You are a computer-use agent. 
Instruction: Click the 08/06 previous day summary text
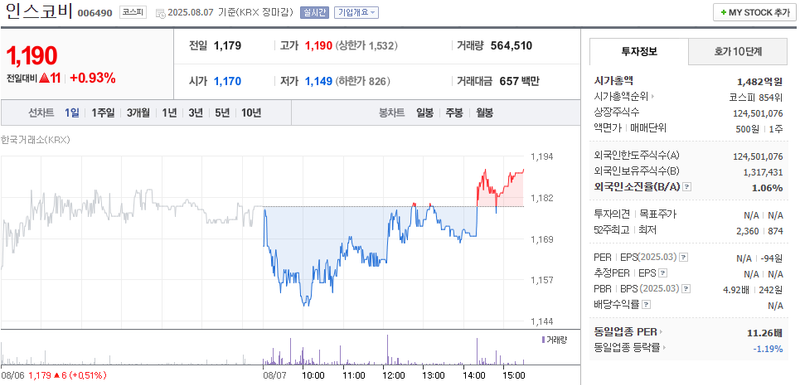(54, 375)
